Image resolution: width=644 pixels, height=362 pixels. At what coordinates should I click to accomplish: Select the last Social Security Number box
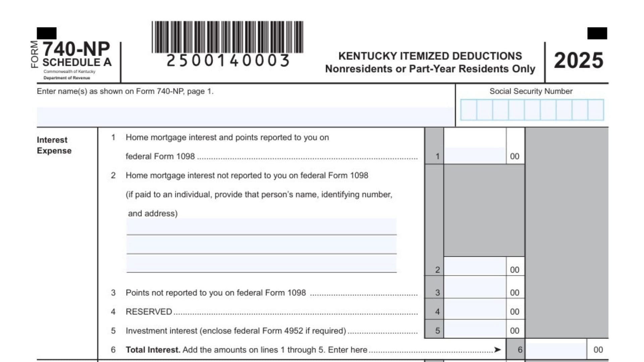coord(596,110)
